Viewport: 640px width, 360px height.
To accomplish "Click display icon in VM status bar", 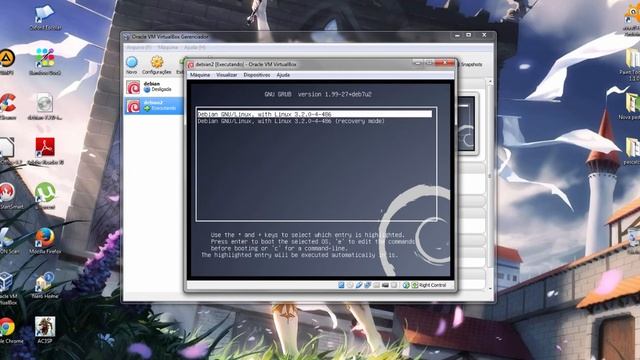I will pyautogui.click(x=385, y=285).
